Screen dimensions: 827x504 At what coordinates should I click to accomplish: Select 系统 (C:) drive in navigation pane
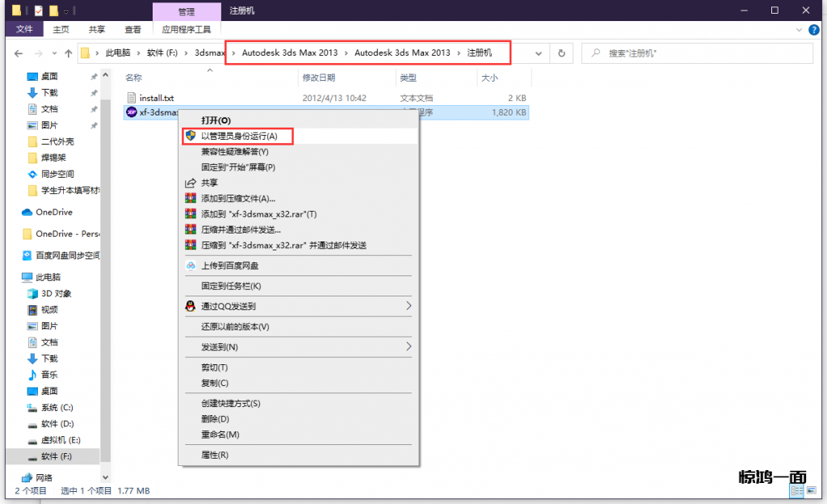click(57, 408)
